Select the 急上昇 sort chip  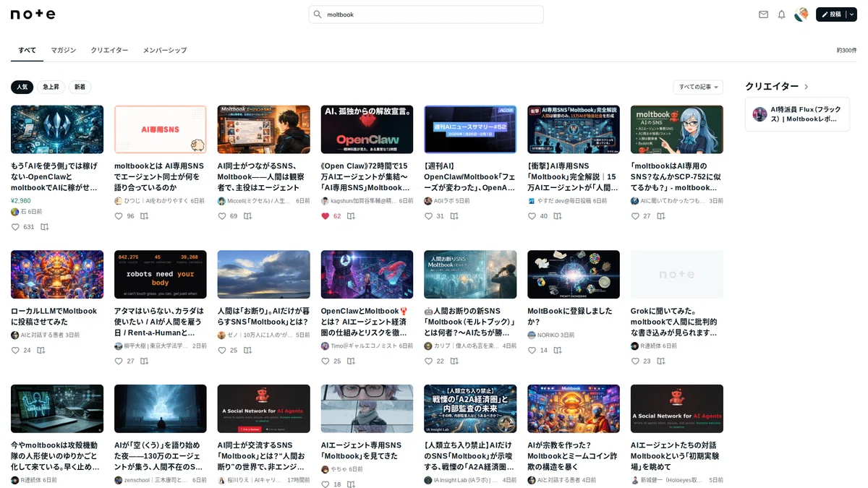click(51, 87)
